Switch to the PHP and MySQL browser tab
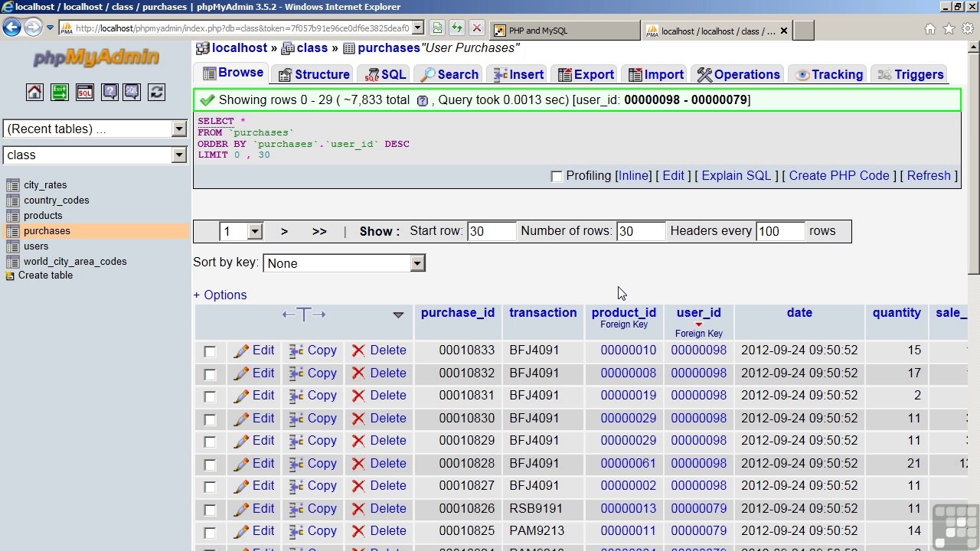 pyautogui.click(x=564, y=31)
